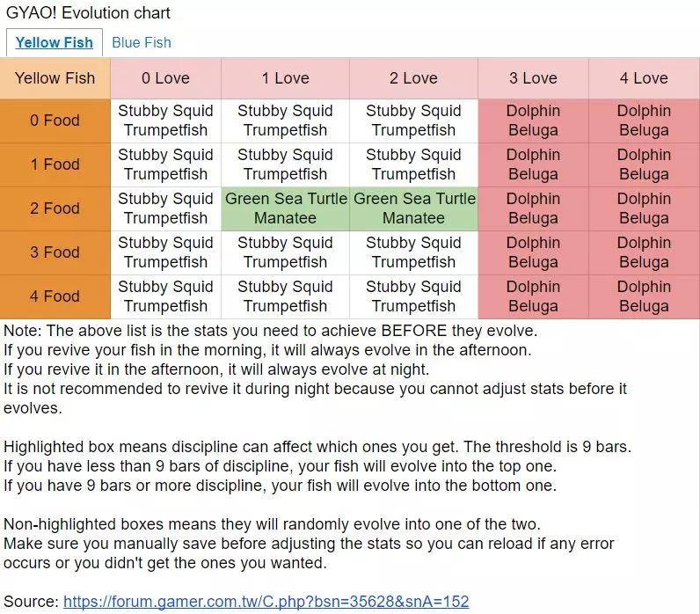Select Green Sea Turtle cell under 2 Love

point(413,208)
